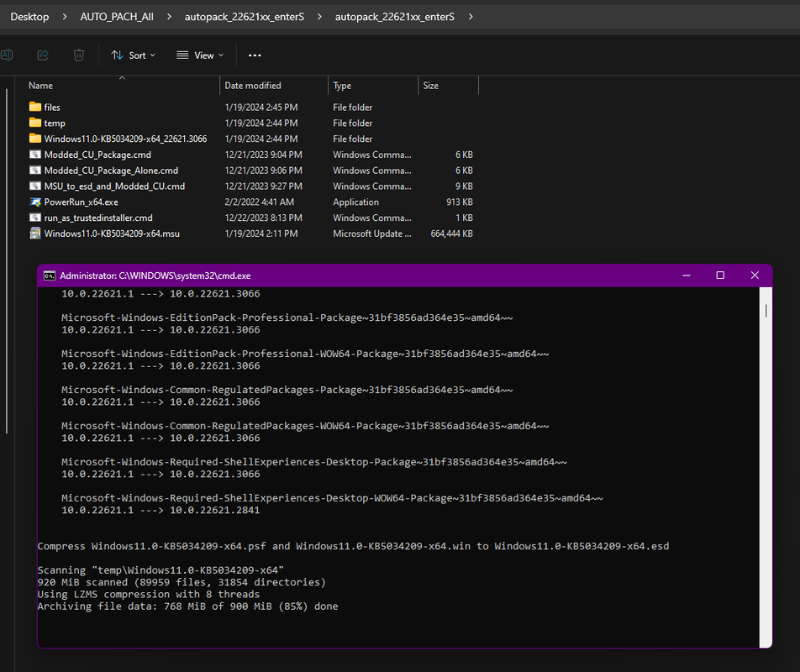Click the file name Modded_CU_Package.cmd
The width and height of the screenshot is (800, 672).
pyautogui.click(x=97, y=155)
